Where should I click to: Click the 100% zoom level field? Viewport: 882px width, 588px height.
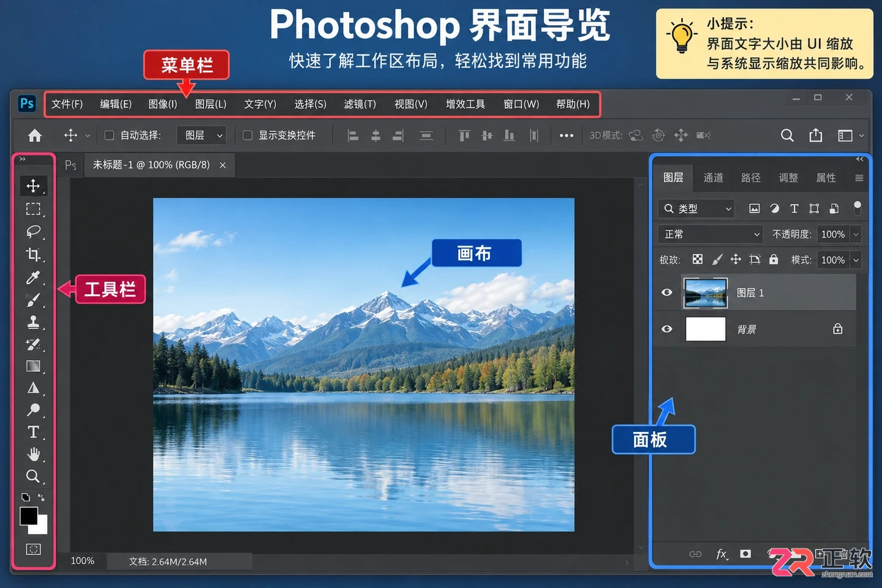coord(83,561)
